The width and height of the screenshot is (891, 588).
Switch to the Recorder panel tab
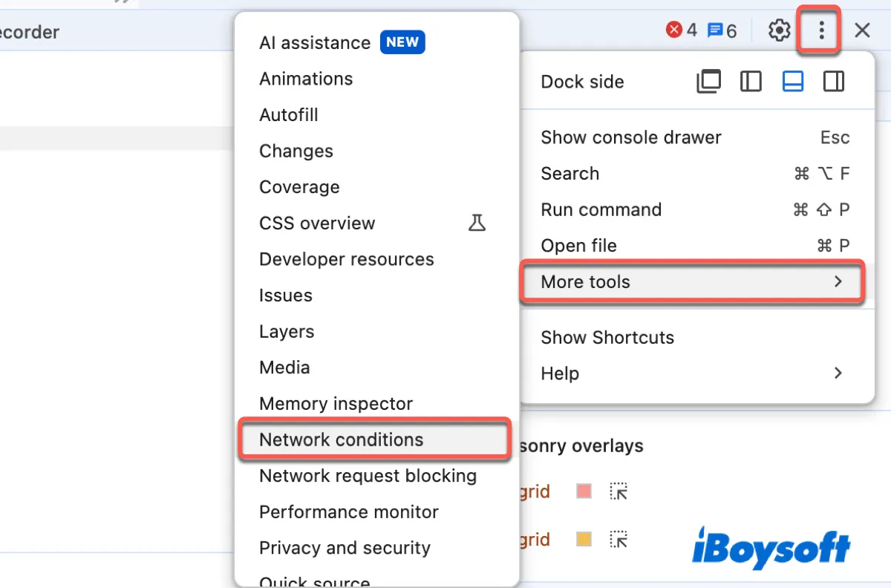30,32
